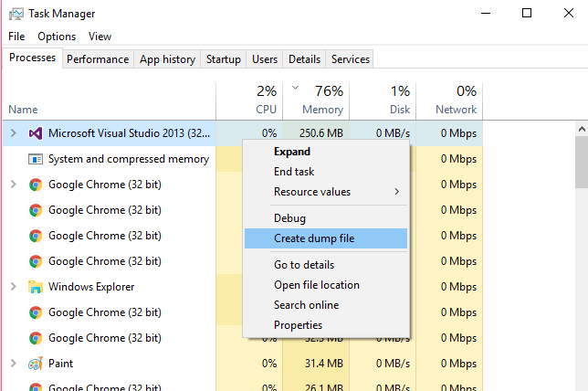Open the Startup tab
Screen dimensions: 588x391
click(224, 59)
